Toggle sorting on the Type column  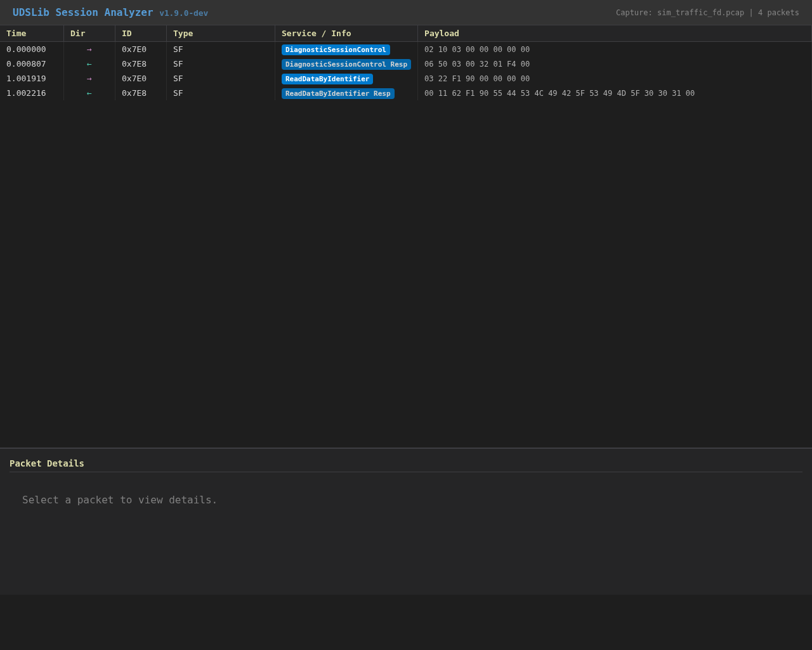click(183, 33)
